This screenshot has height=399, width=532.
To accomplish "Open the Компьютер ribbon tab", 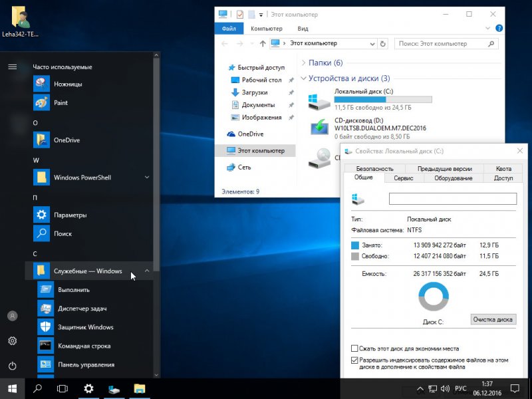I will coord(267,29).
